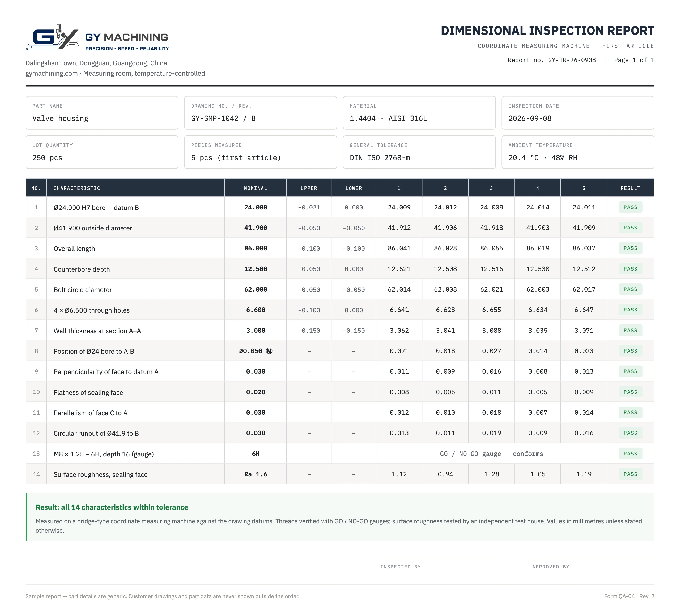Select the Dalingshan Town address line

(96, 63)
